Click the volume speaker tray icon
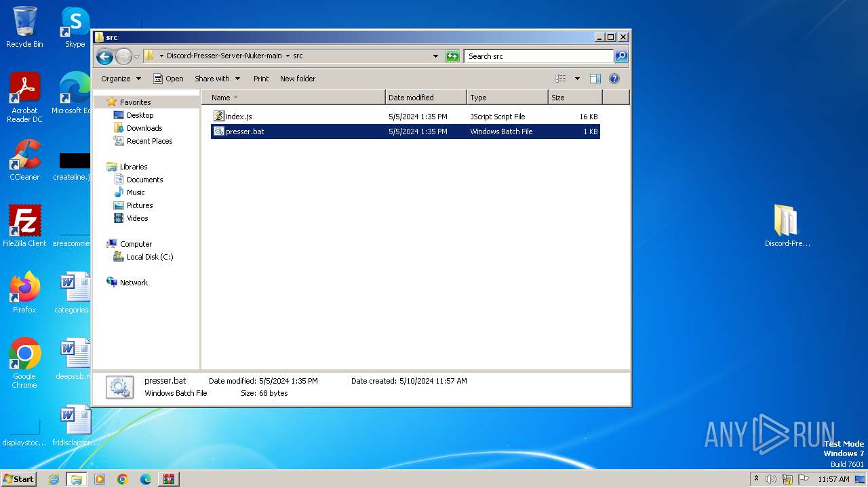The height and width of the screenshot is (488, 868). point(771,479)
